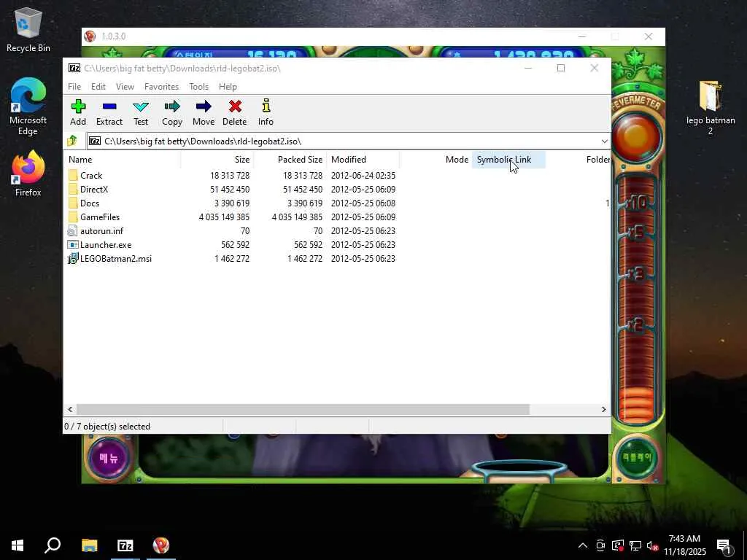Select the GameFiles size 4 035 149 385

[x=224, y=217]
